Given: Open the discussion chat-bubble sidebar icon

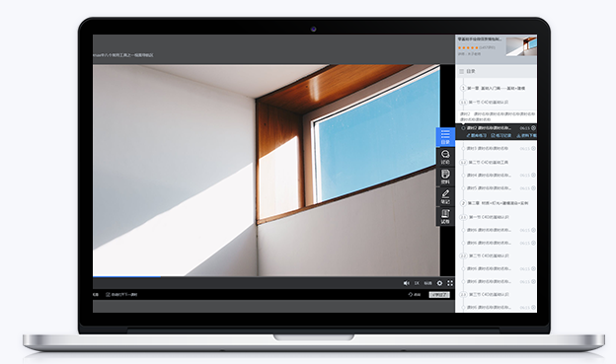Looking at the screenshot, I should tap(445, 157).
